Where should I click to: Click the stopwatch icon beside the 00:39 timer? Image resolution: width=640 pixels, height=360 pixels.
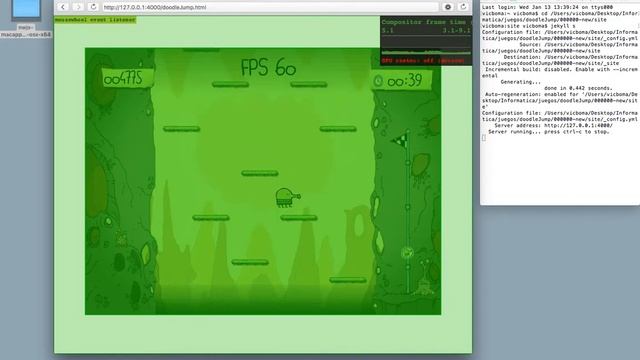click(x=378, y=81)
